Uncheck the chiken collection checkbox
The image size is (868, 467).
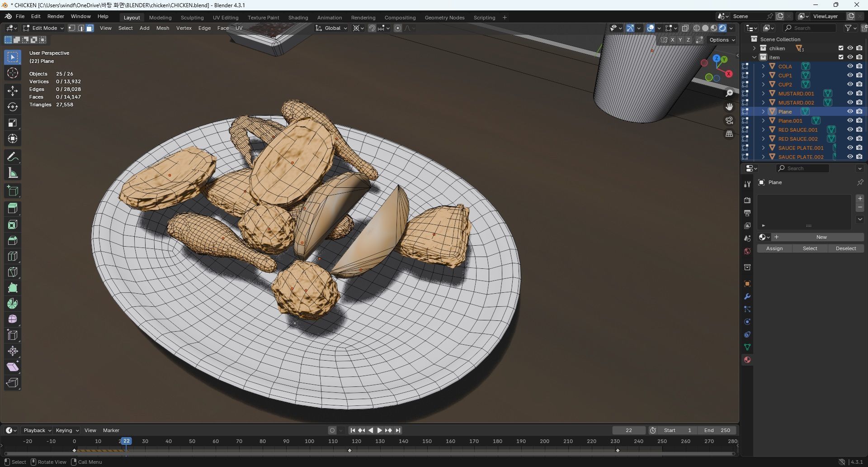click(841, 48)
